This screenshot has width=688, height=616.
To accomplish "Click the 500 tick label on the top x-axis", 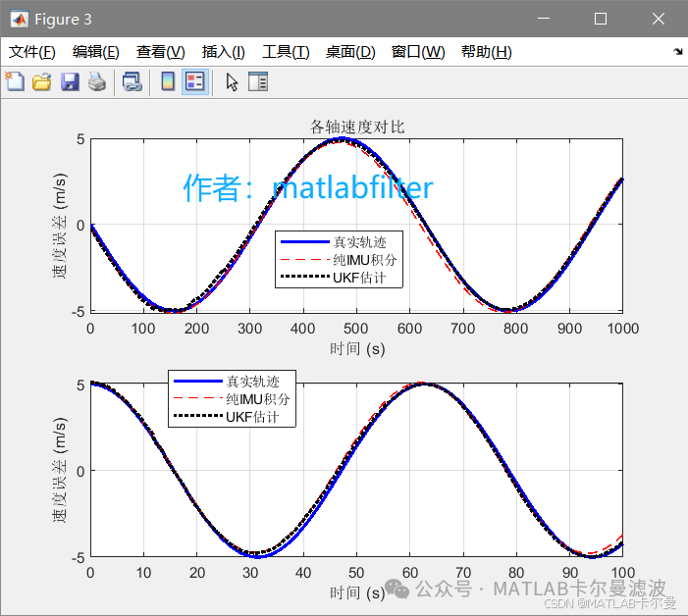I will [356, 329].
